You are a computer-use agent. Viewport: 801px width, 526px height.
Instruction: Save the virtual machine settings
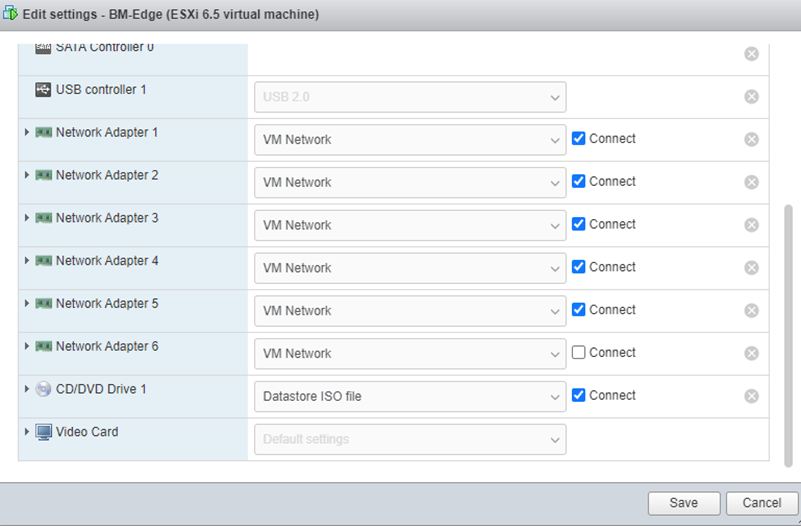(684, 503)
